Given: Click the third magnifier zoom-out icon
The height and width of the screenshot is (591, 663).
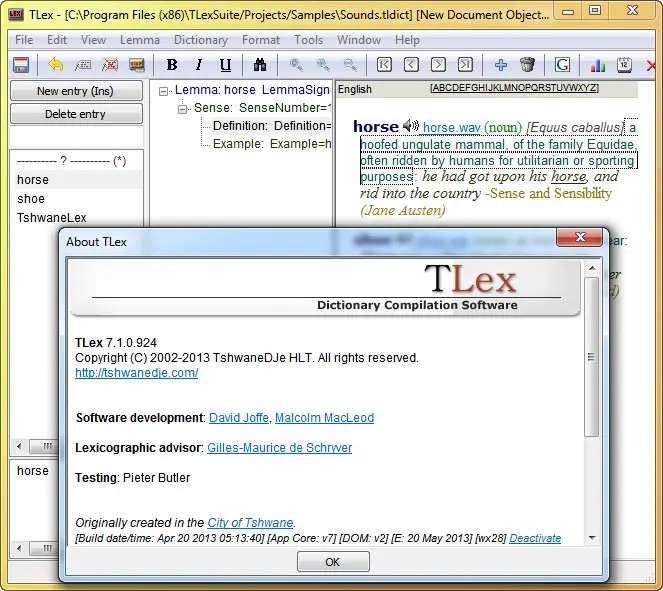Looking at the screenshot, I should pyautogui.click(x=350, y=65).
